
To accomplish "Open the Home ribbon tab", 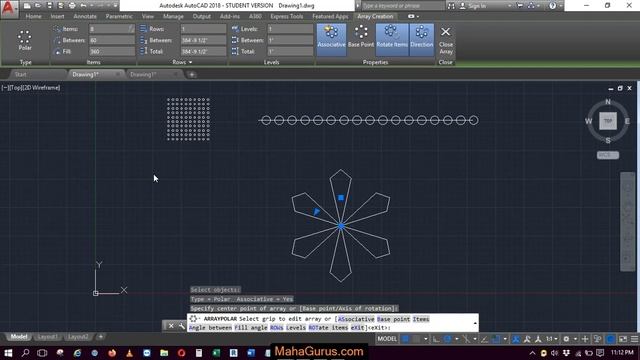I will click(x=33, y=16).
